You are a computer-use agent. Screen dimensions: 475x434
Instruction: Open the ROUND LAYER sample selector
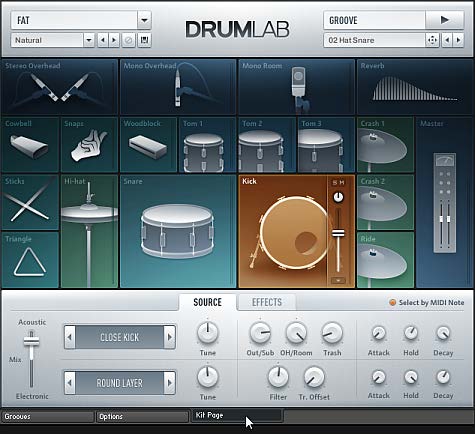pyautogui.click(x=119, y=383)
